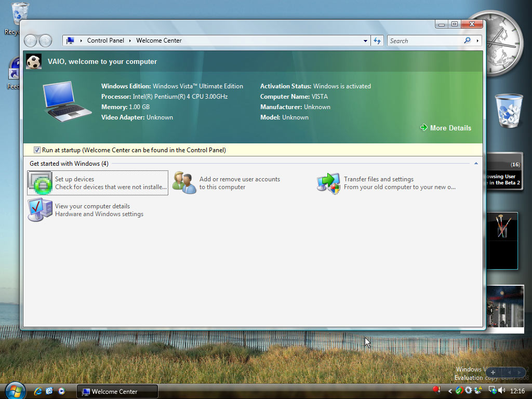532x399 pixels.
Task: Open the network status tray icon
Action: click(493, 391)
